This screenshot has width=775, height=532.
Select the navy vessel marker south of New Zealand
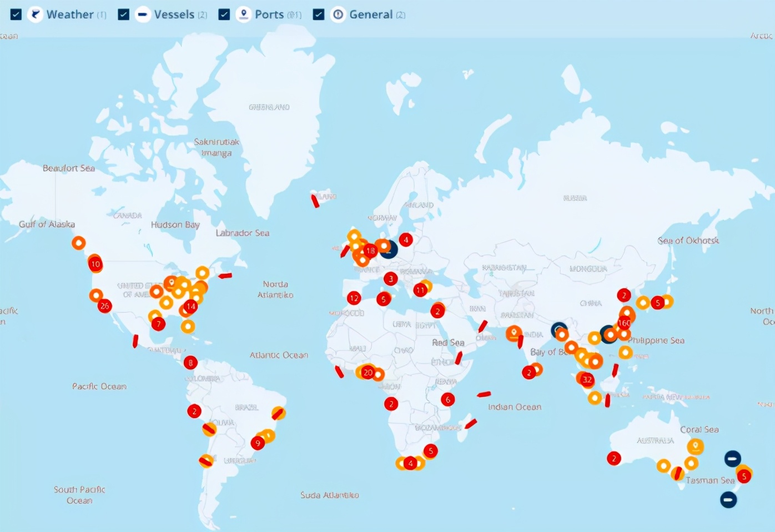click(x=728, y=500)
